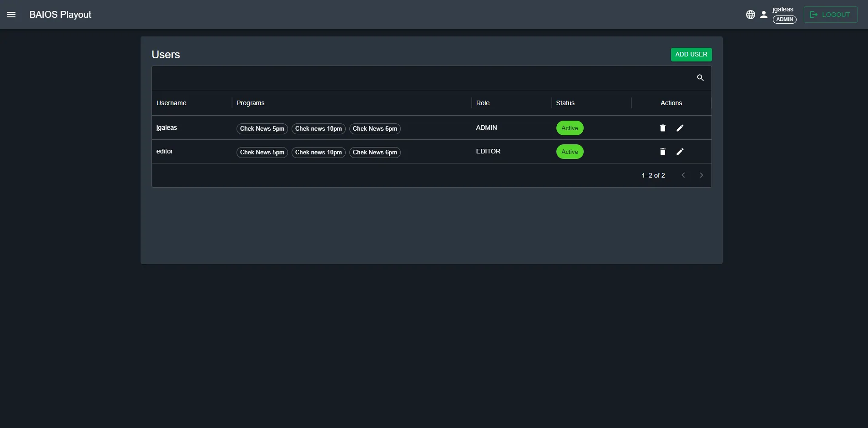Click BAIOS Playout title

tap(61, 15)
